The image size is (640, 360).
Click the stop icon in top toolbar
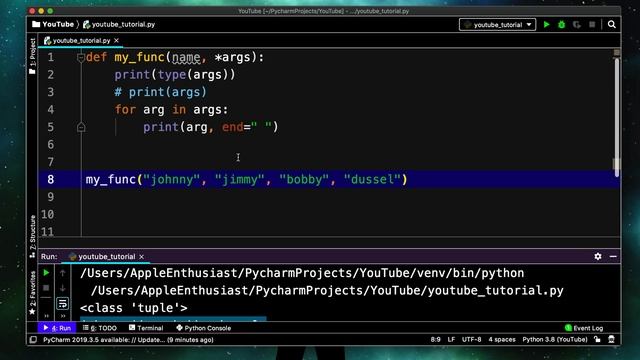[592, 24]
